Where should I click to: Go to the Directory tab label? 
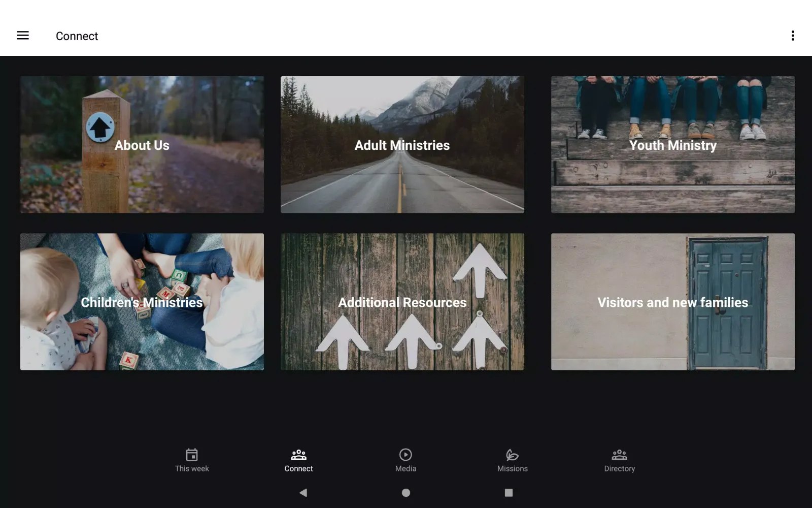[619, 468]
